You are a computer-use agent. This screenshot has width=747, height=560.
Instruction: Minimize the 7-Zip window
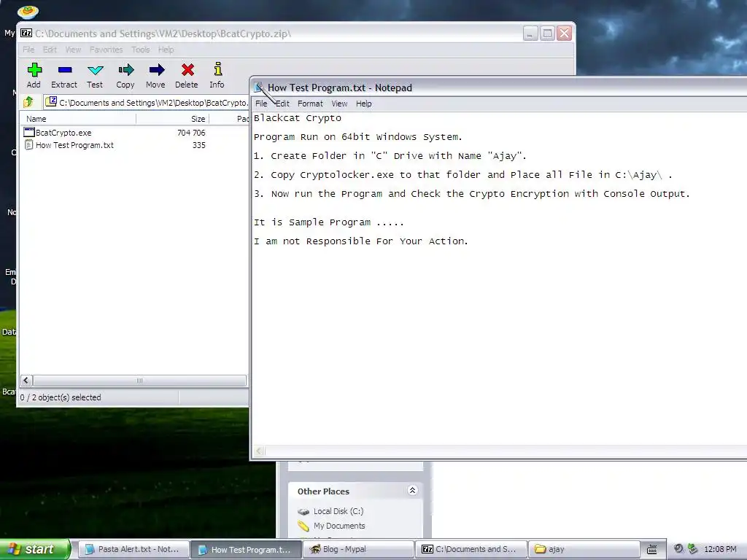[530, 34]
